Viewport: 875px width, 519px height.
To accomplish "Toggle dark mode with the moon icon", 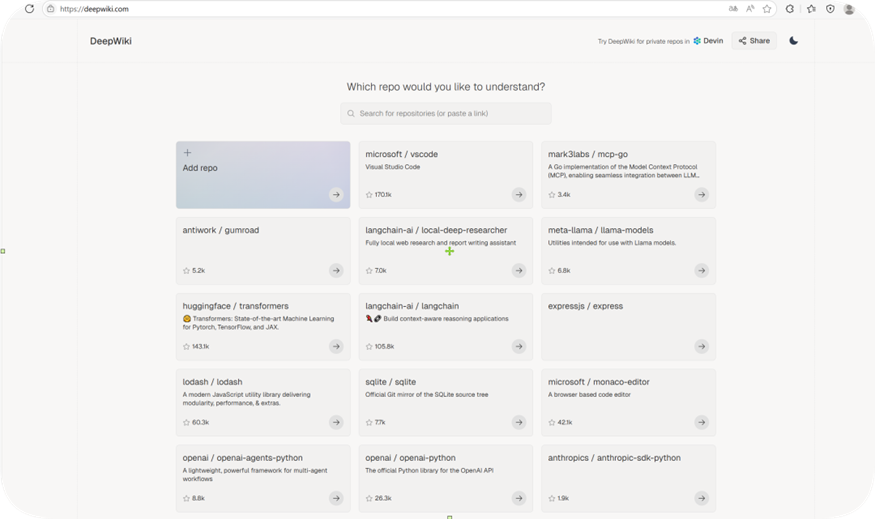I will [794, 41].
